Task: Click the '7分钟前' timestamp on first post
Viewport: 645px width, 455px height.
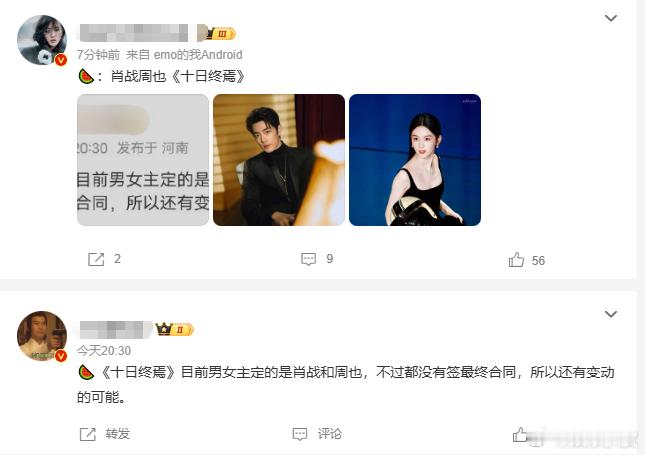Action: (98, 55)
